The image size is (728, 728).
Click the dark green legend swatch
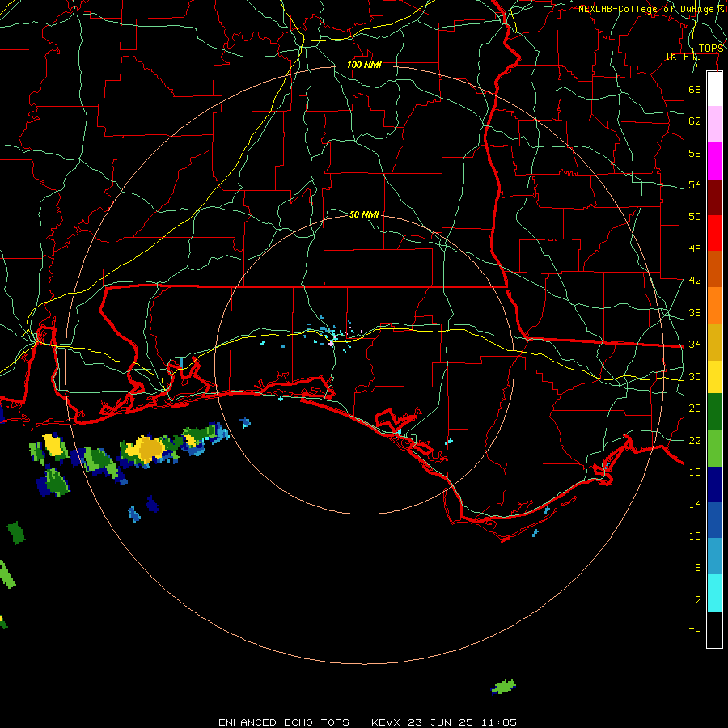pos(714,412)
